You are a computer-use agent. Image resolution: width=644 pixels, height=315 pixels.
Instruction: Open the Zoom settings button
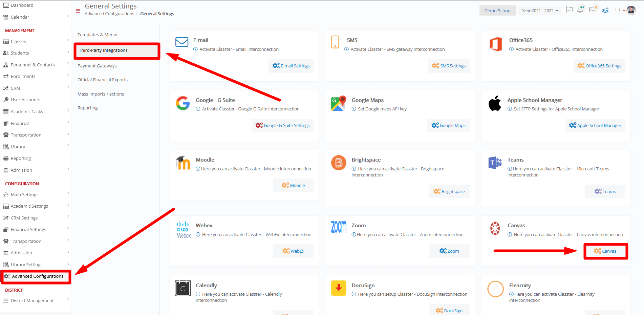(x=449, y=251)
